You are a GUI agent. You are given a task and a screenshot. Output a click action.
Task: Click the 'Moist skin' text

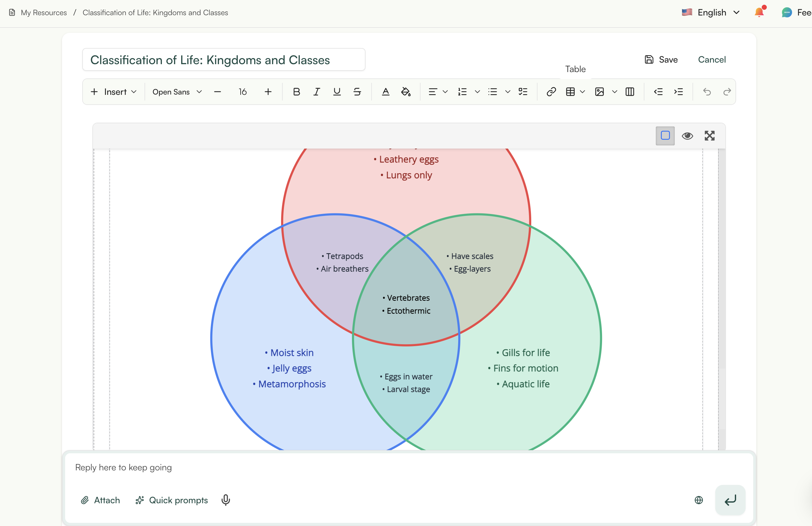(292, 352)
